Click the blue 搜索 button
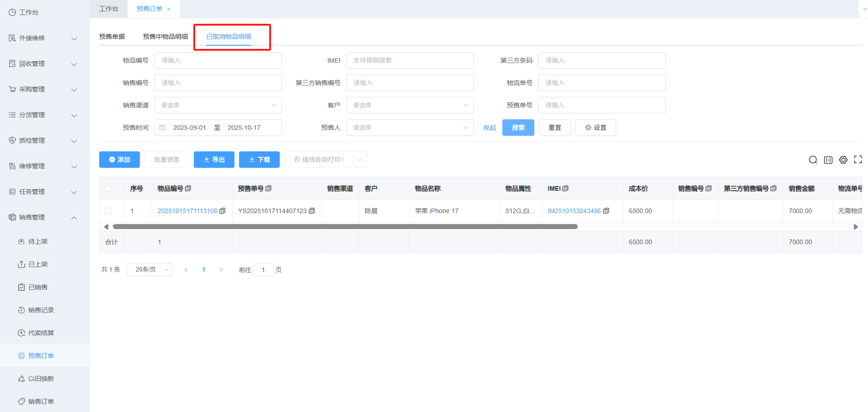Viewport: 868px width, 412px height. [x=518, y=128]
